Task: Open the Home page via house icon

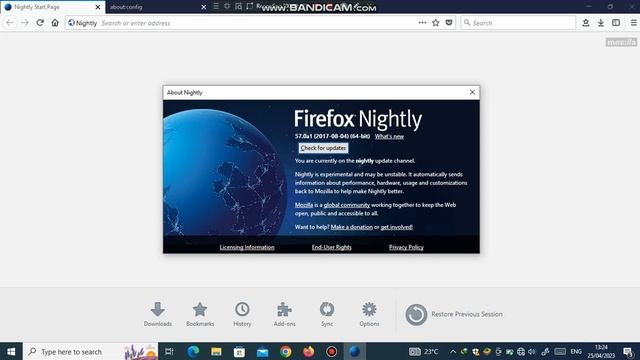Action: point(55,23)
